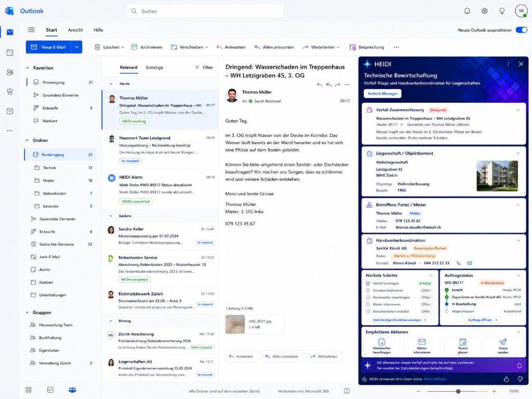The image size is (532, 399).
Task: Click Allen antworten in the toolbar
Action: (x=274, y=47)
